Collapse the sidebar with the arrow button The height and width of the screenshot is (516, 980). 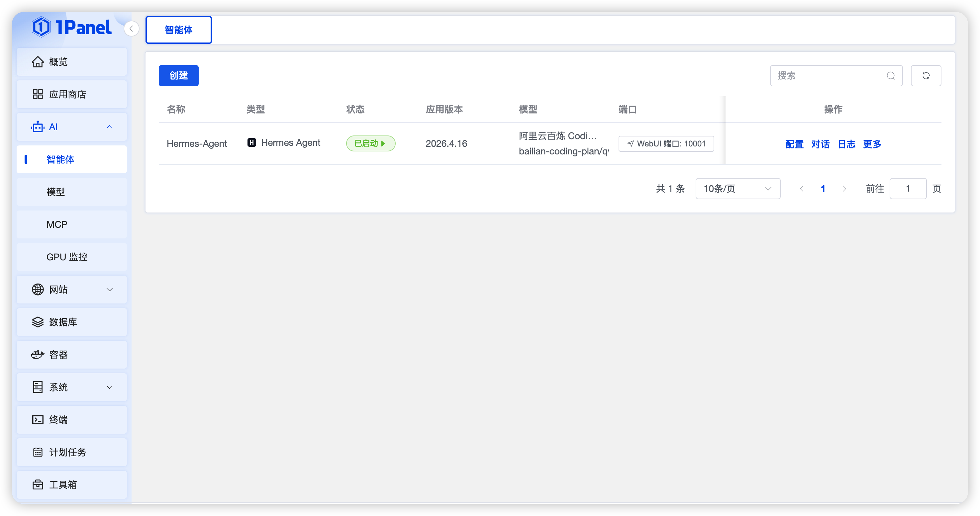131,29
